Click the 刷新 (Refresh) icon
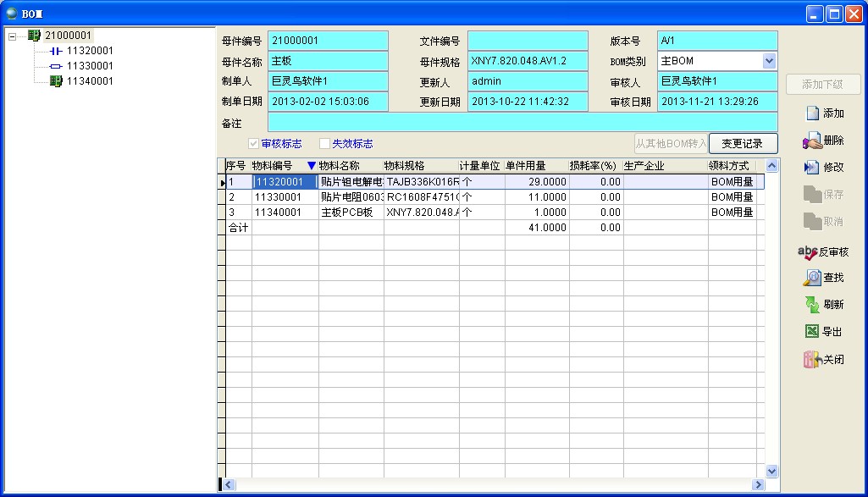 point(812,305)
